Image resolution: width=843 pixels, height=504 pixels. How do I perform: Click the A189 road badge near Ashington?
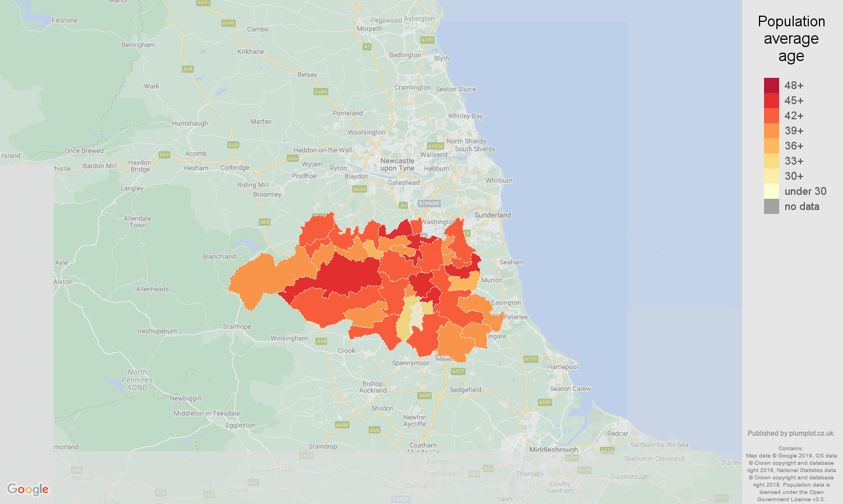tap(427, 40)
